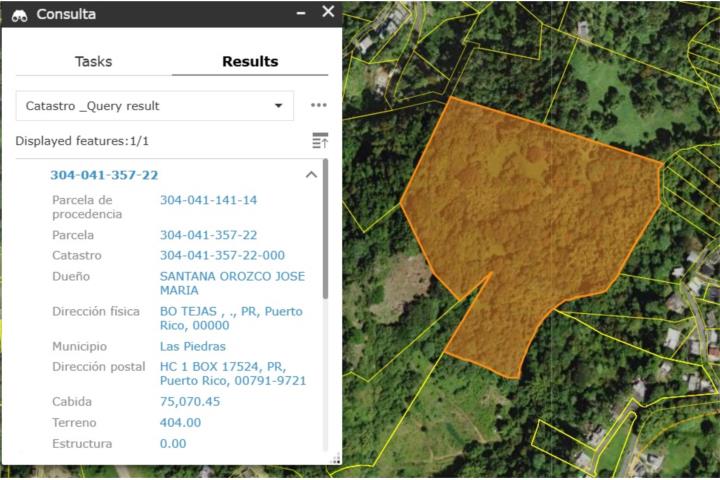Click Estructura value 0.00
The height and width of the screenshot is (480, 720).
[x=173, y=444]
